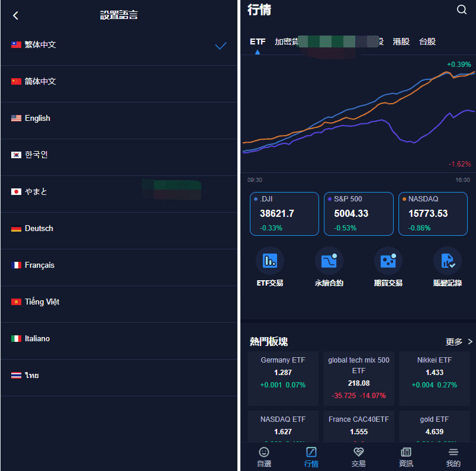476x471 pixels.
Task: Open the 永續合約 perpetual contract icon
Action: point(329,261)
